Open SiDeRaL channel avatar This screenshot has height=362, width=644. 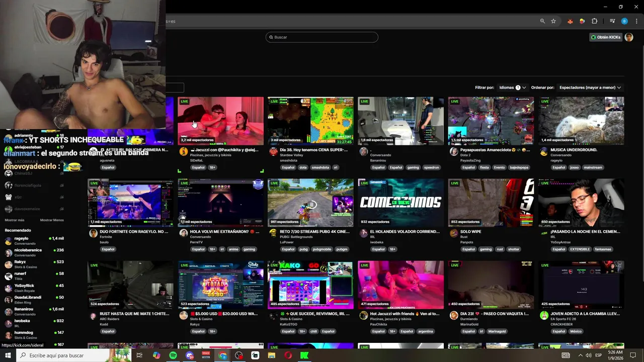click(183, 151)
